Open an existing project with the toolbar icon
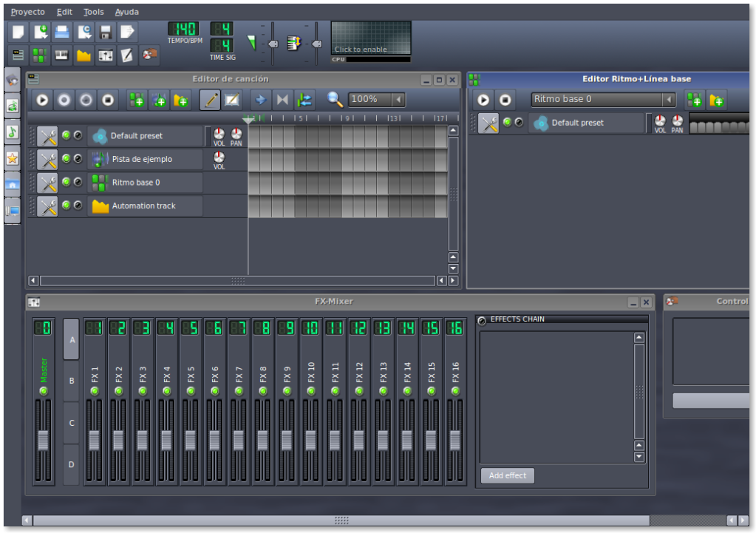 pyautogui.click(x=62, y=32)
